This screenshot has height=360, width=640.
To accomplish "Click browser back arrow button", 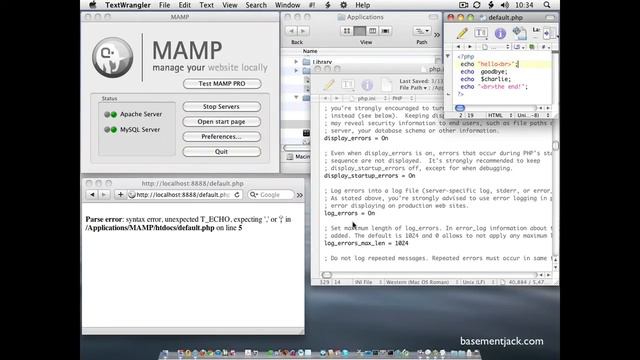I will (x=92, y=195).
